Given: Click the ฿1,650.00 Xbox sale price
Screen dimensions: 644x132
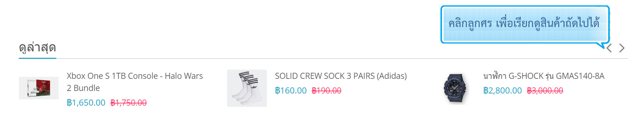Looking at the screenshot, I should 86,103.
